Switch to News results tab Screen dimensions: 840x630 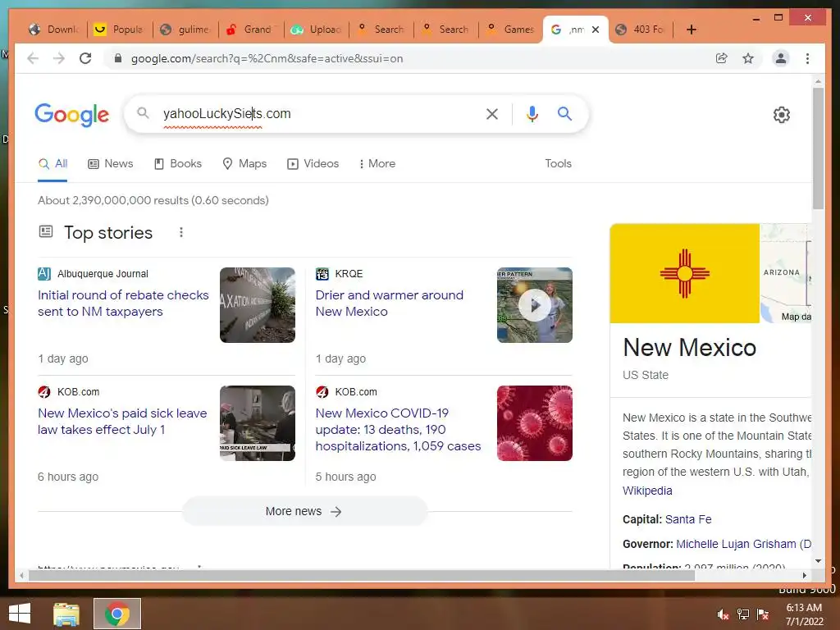(111, 163)
